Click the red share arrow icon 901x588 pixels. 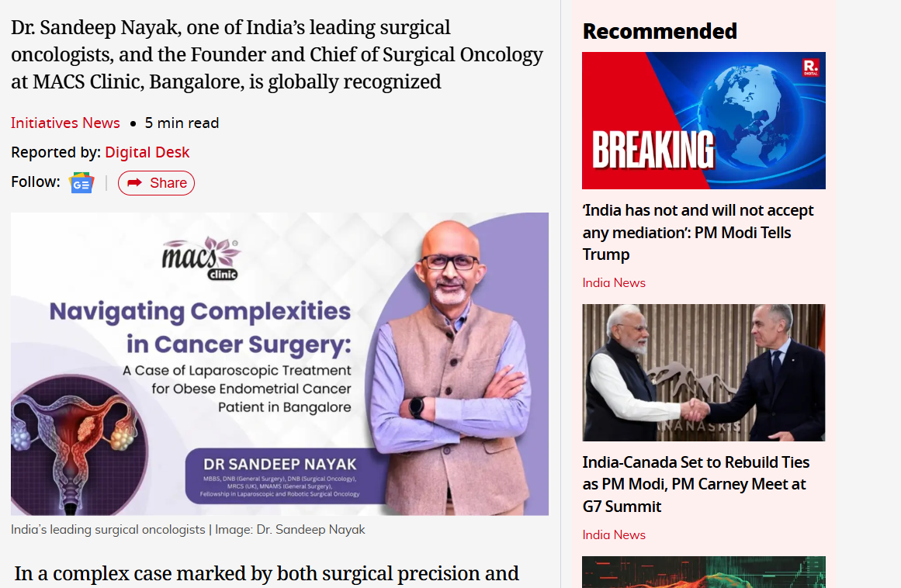(x=134, y=182)
